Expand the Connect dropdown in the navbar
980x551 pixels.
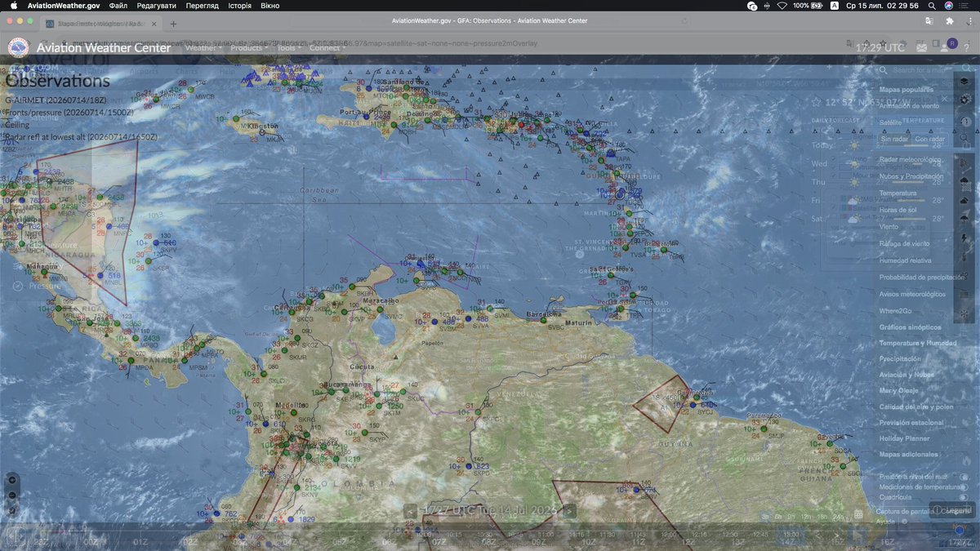click(x=327, y=47)
